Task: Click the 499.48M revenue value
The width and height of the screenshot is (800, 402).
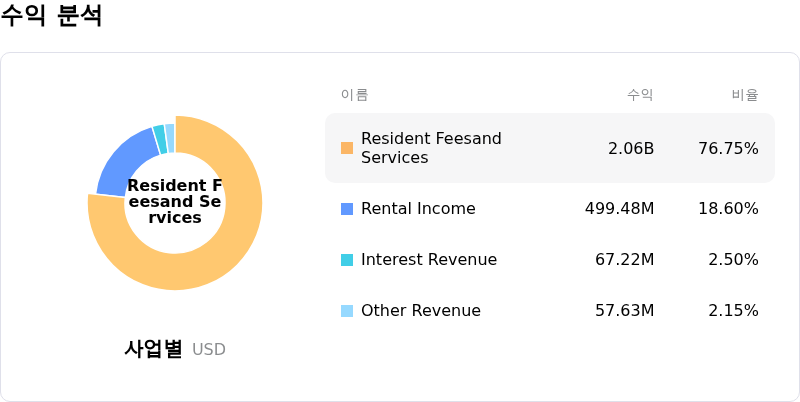Action: [x=619, y=209]
